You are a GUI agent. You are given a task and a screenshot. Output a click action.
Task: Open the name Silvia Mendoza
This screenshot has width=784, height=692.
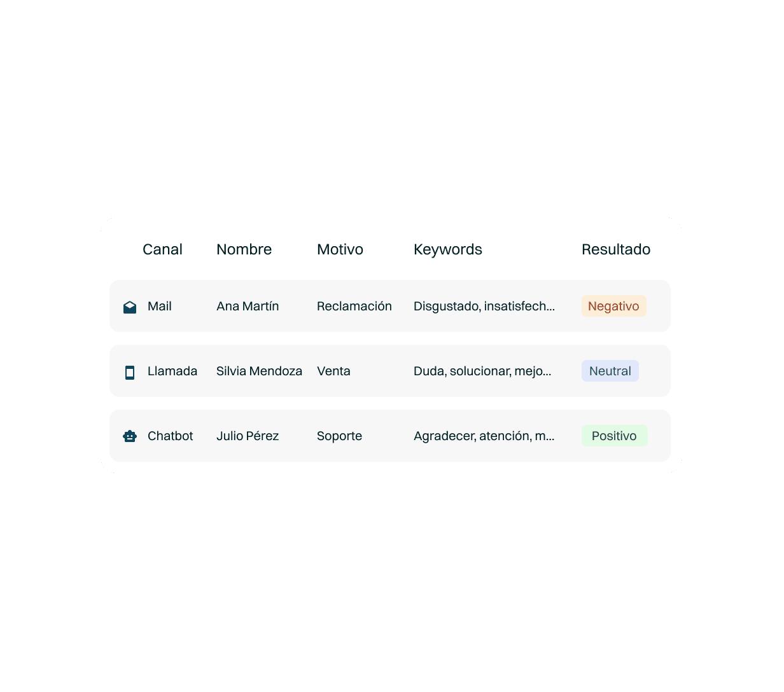(259, 371)
